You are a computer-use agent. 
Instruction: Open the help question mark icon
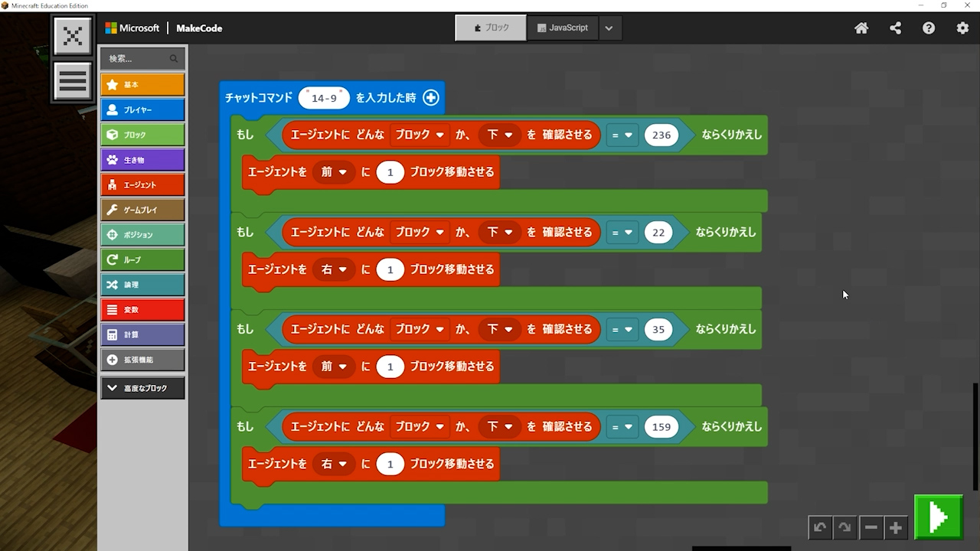(x=929, y=28)
